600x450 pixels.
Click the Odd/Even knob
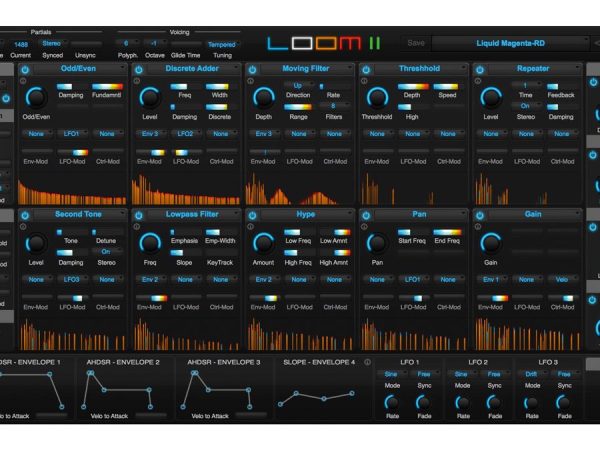[36, 98]
